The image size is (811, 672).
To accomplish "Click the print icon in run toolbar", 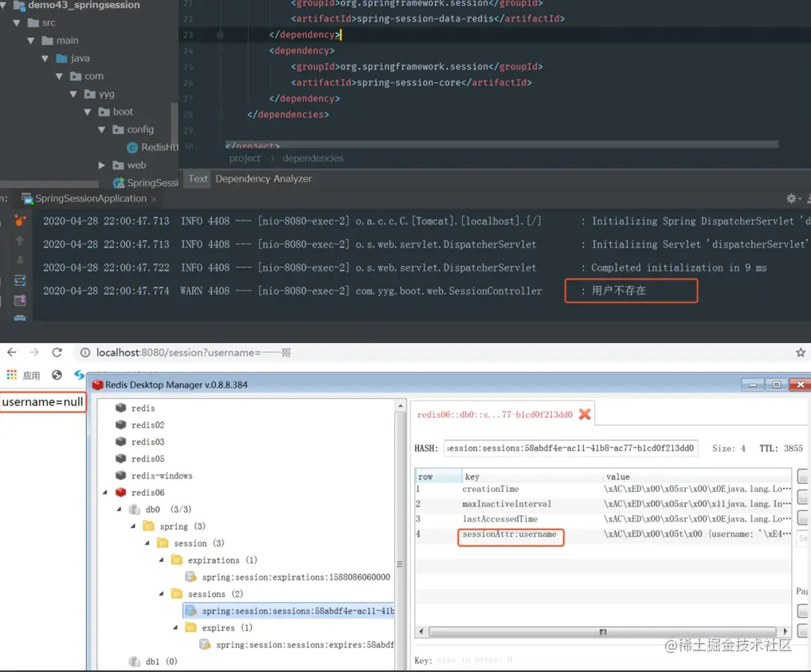I will coord(20,318).
